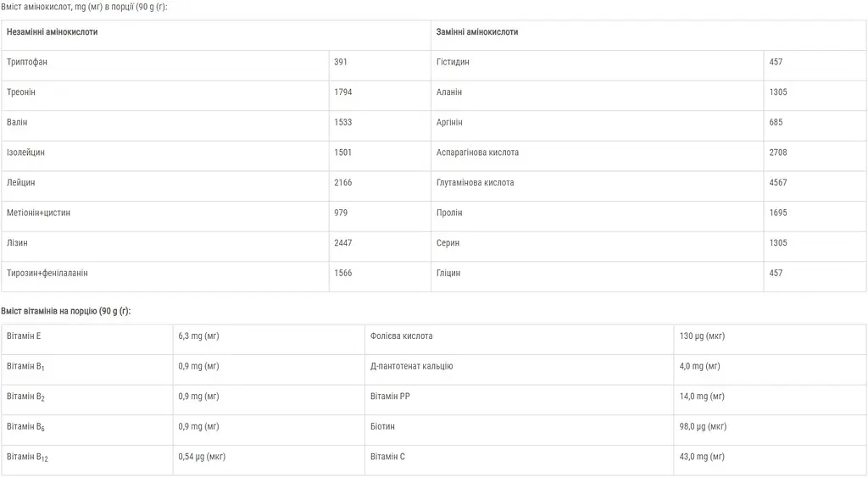Click the Замінні амінокислоти column header
This screenshot has width=868, height=477.
coord(477,32)
